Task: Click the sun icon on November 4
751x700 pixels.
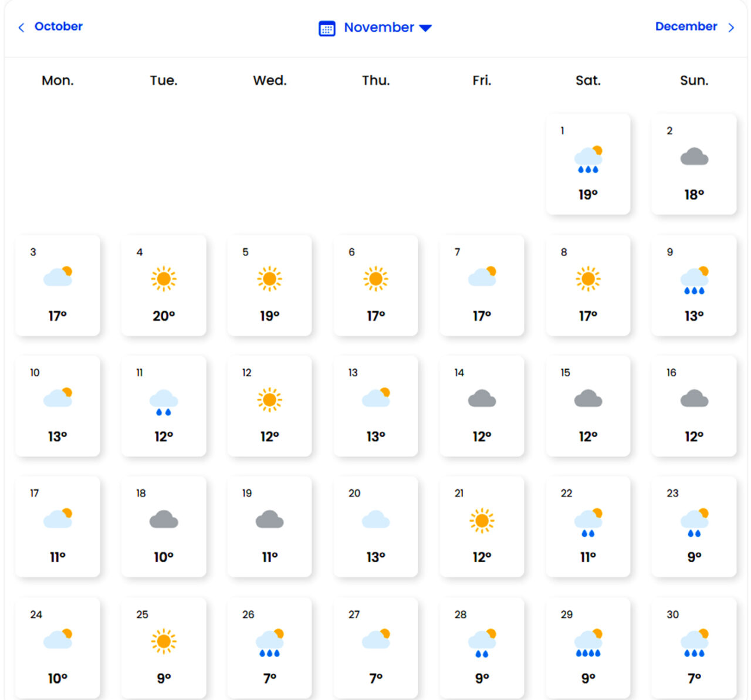Action: 164,279
